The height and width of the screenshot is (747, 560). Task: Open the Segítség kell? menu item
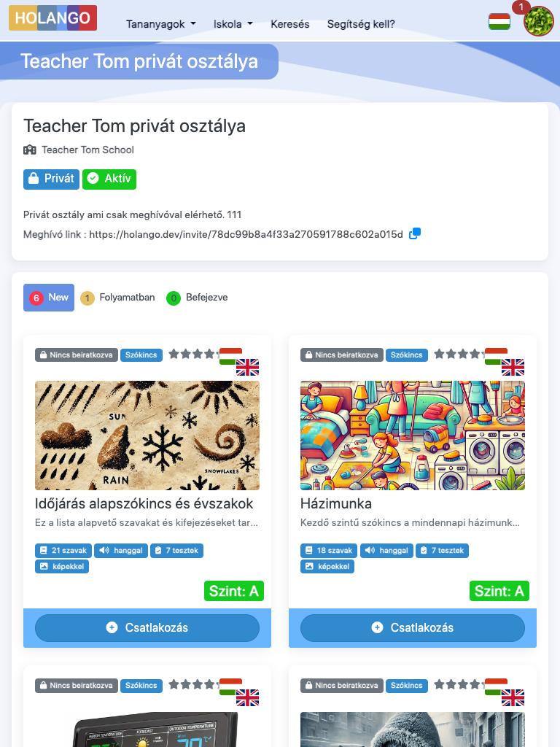point(361,24)
